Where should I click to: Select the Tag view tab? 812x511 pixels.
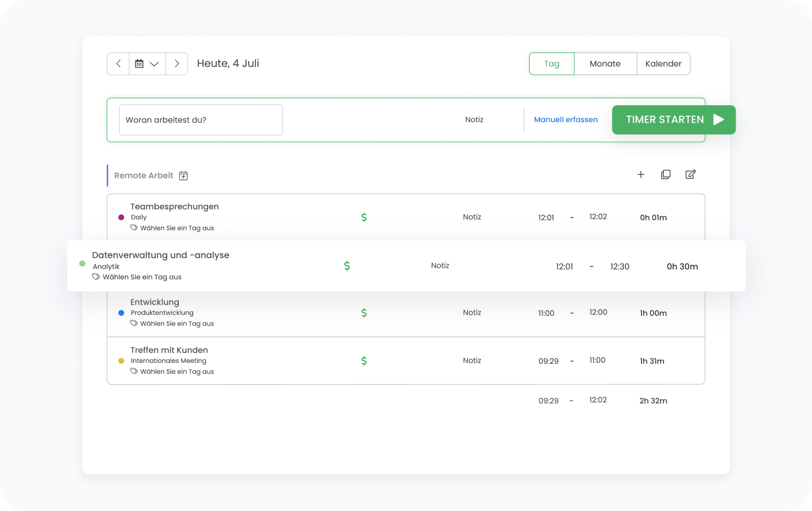pos(552,64)
